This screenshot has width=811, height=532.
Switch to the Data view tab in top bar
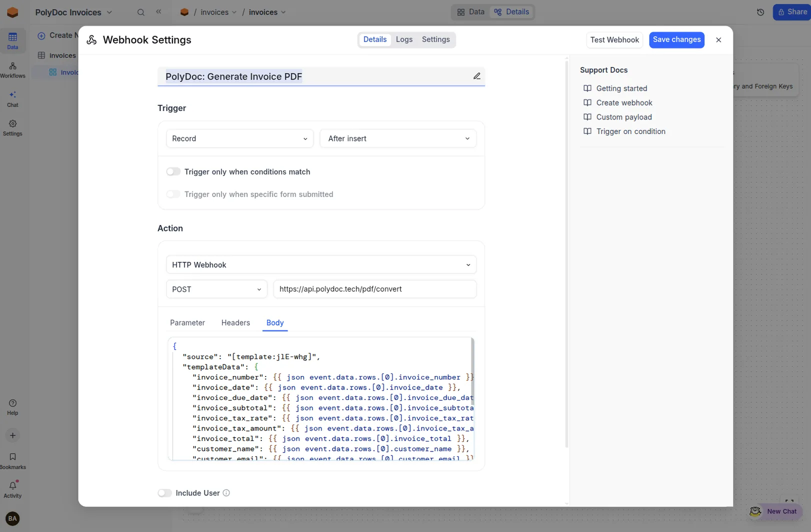(x=471, y=12)
